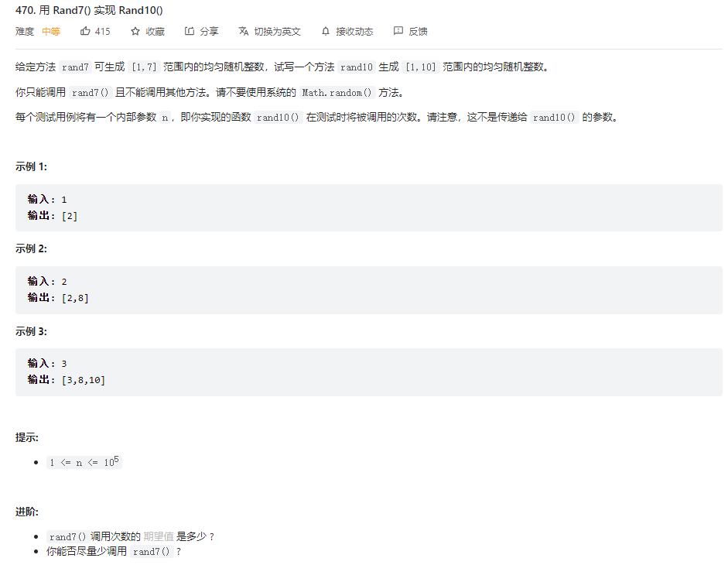
Task: Open the share icon next to 分享
Action: pyautogui.click(x=189, y=31)
